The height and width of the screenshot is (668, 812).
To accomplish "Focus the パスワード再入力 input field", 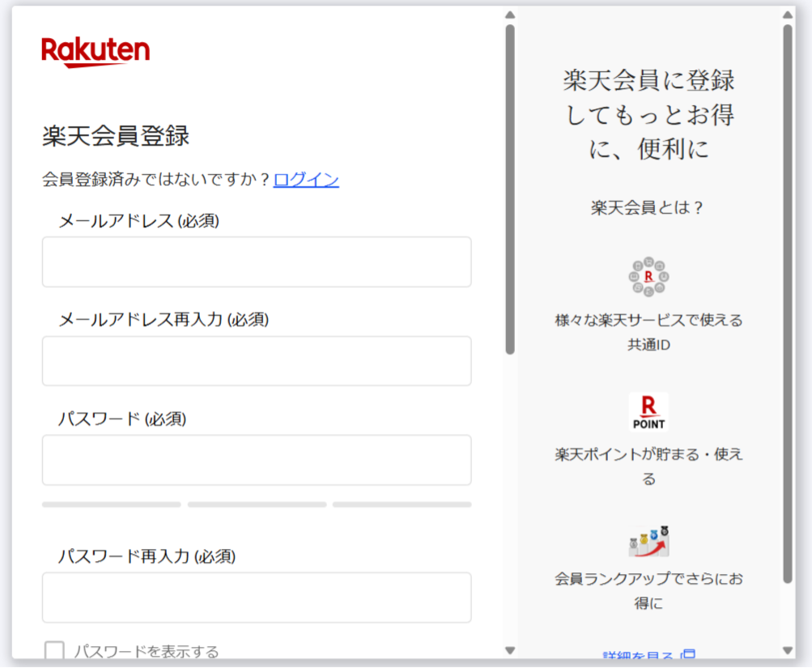I will coord(257,598).
